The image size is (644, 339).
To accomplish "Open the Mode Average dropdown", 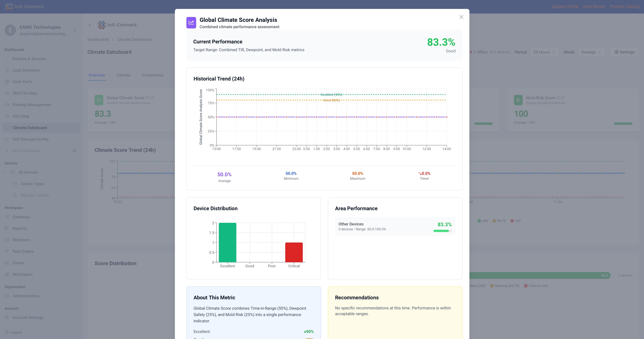I will (x=591, y=52).
